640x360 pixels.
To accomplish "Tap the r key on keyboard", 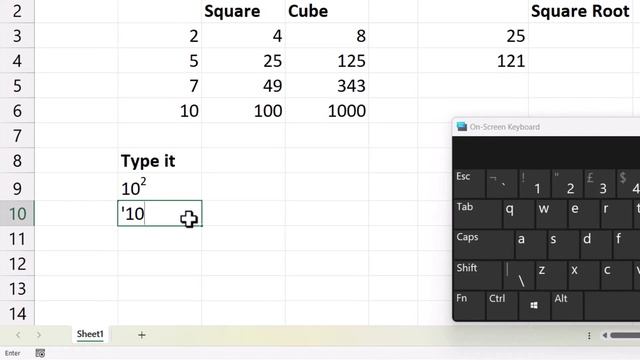I will (x=616, y=213).
